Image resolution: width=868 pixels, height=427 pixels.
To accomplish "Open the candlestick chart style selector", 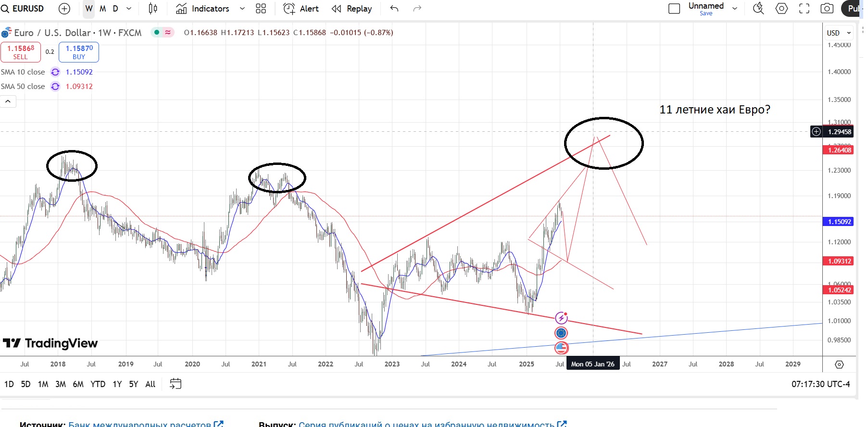I will click(x=153, y=9).
